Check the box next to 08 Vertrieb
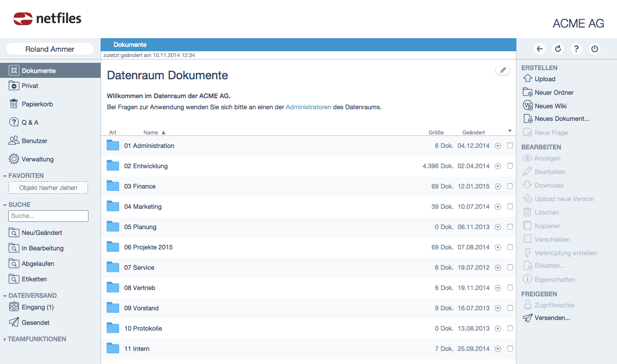617x364 pixels. [510, 288]
